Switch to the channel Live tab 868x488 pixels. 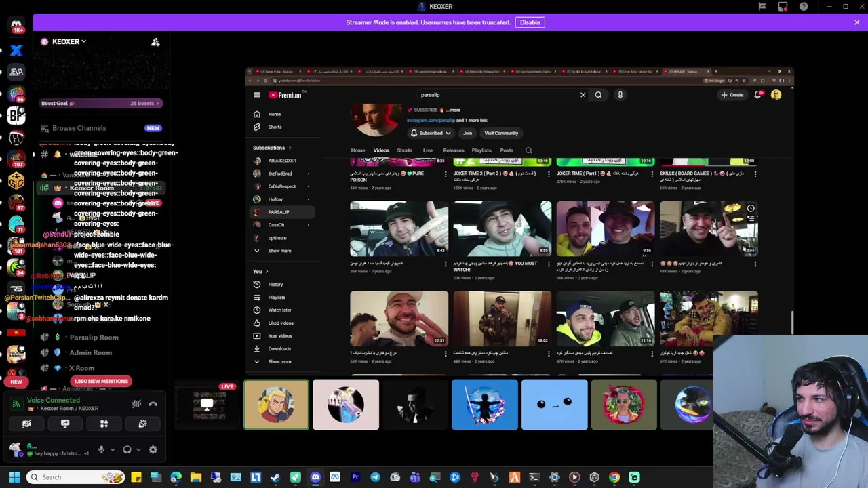click(428, 150)
